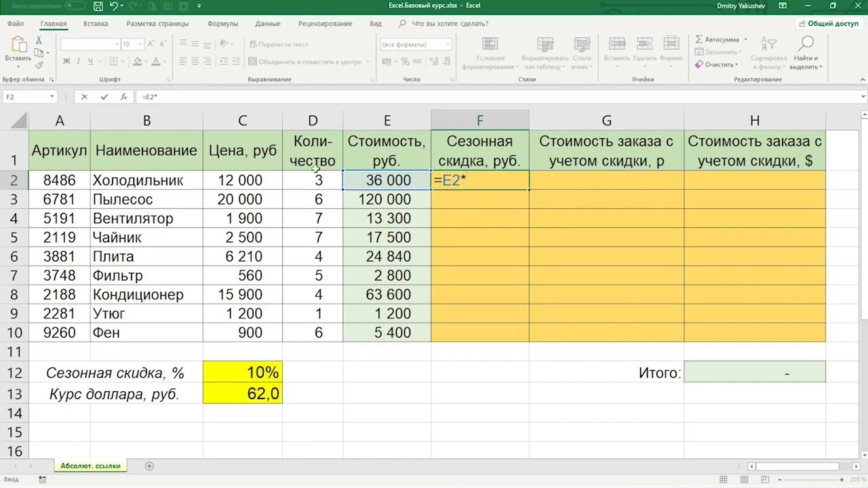Viewport: 868px width, 488px height.
Task: Increase the indent
Action: (237, 61)
